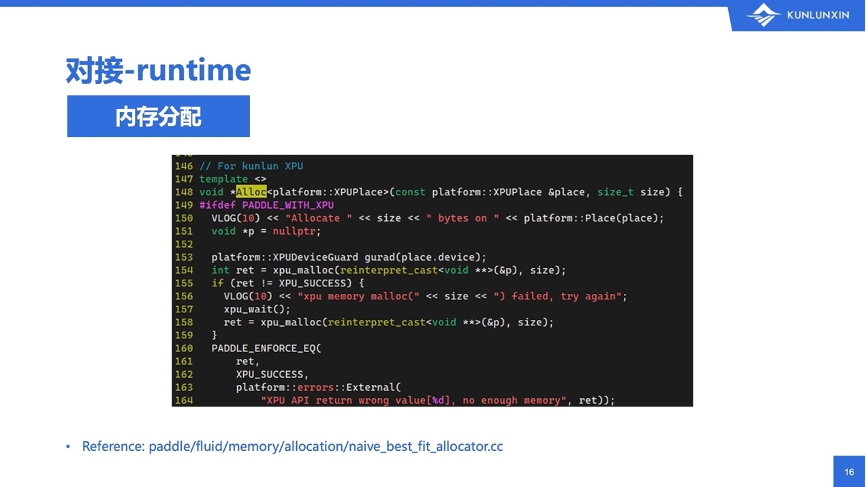Click 'void *p = nullptr;' line
Screen dimensions: 866x487
click(266, 231)
